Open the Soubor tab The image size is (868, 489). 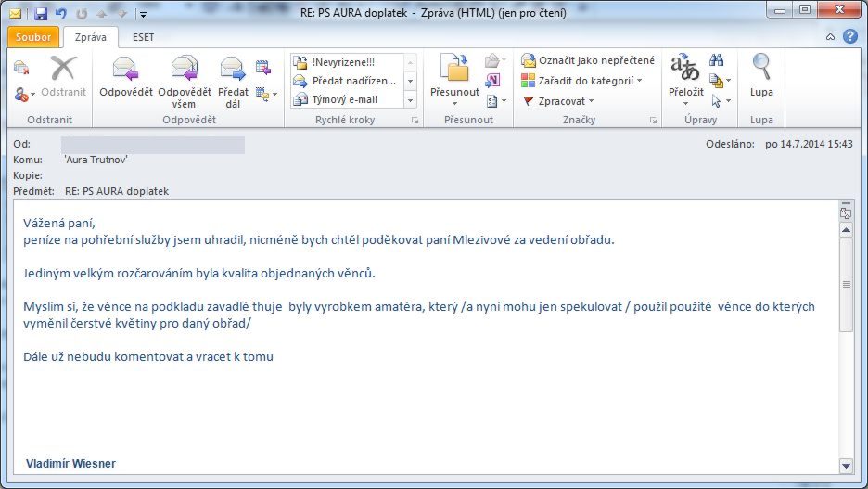tap(33, 37)
